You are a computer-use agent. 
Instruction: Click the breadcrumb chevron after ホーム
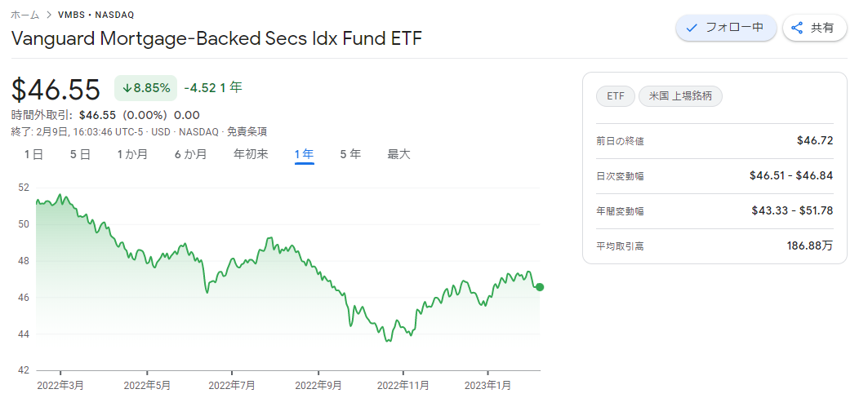tap(49, 15)
